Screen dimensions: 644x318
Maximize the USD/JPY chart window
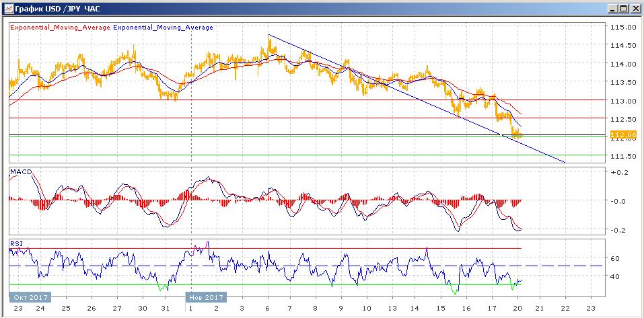(x=623, y=8)
